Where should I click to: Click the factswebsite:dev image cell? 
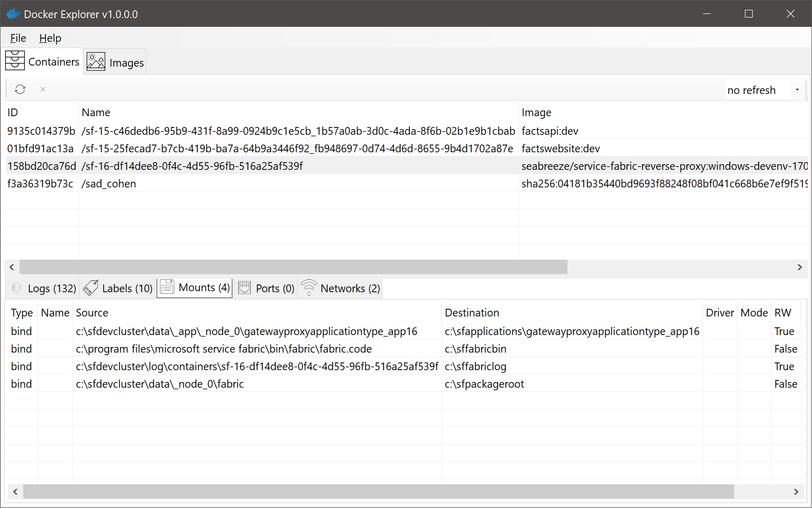point(561,149)
